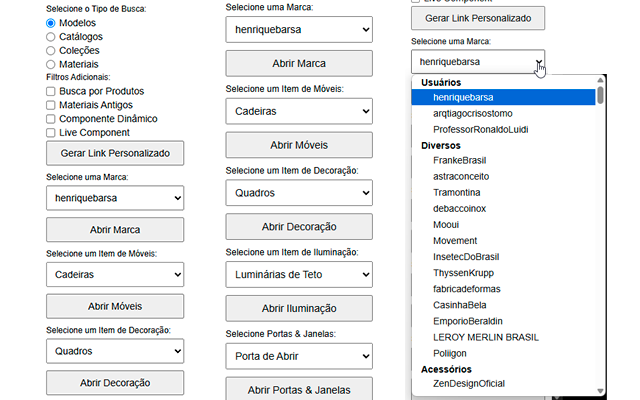Collapse the open brand dropdown via its arrow
The image size is (640, 400).
point(539,62)
